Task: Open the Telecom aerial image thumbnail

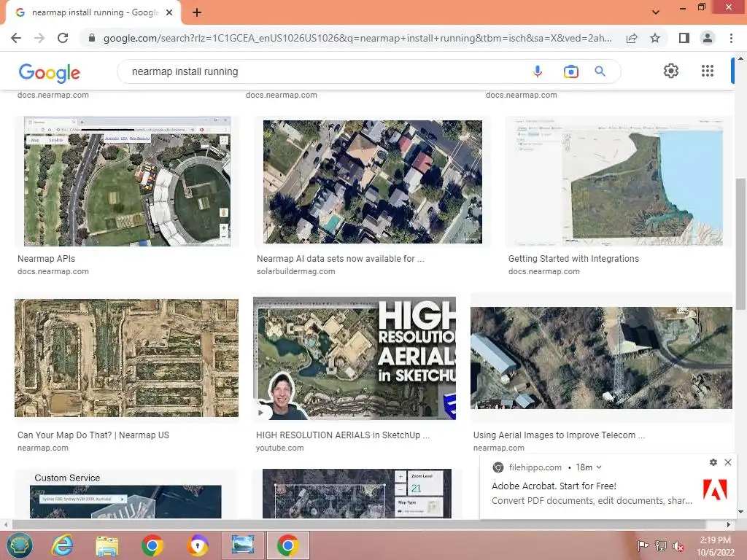Action: [x=601, y=358]
